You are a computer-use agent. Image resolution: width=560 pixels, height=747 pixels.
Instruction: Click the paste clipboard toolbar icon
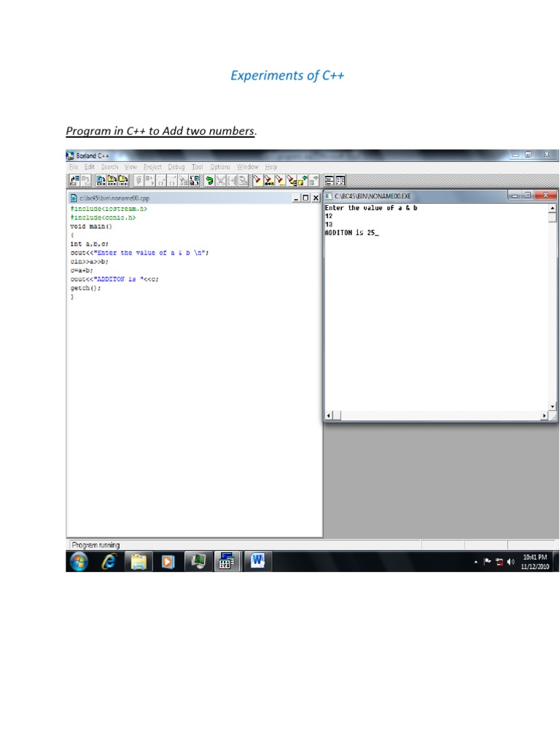[243, 181]
